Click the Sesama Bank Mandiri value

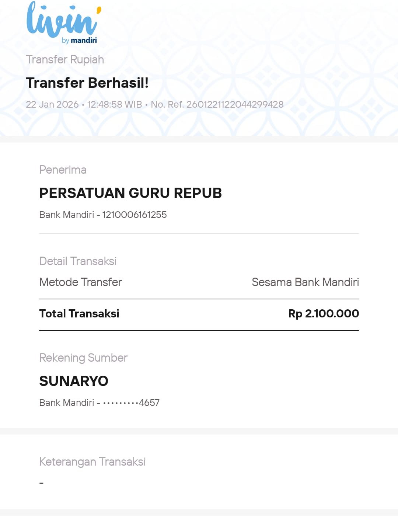click(305, 282)
